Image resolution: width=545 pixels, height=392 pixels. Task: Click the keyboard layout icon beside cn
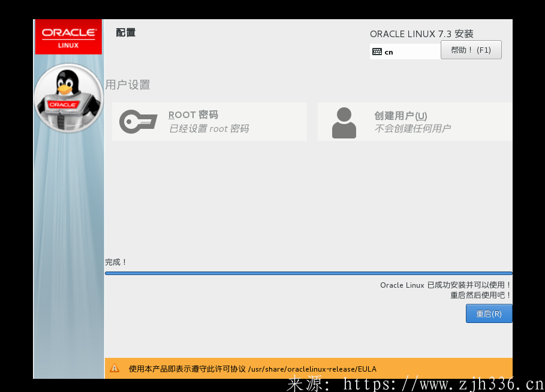(377, 52)
